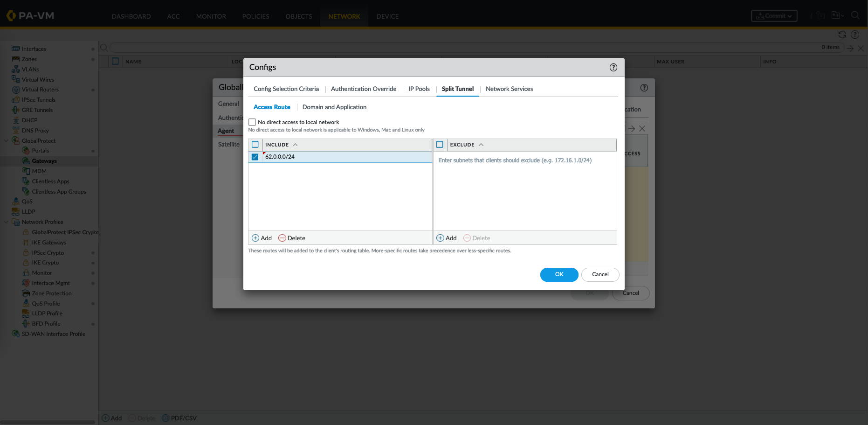Click the Delete icon under Include list
The width and height of the screenshot is (868, 425).
coord(282,238)
